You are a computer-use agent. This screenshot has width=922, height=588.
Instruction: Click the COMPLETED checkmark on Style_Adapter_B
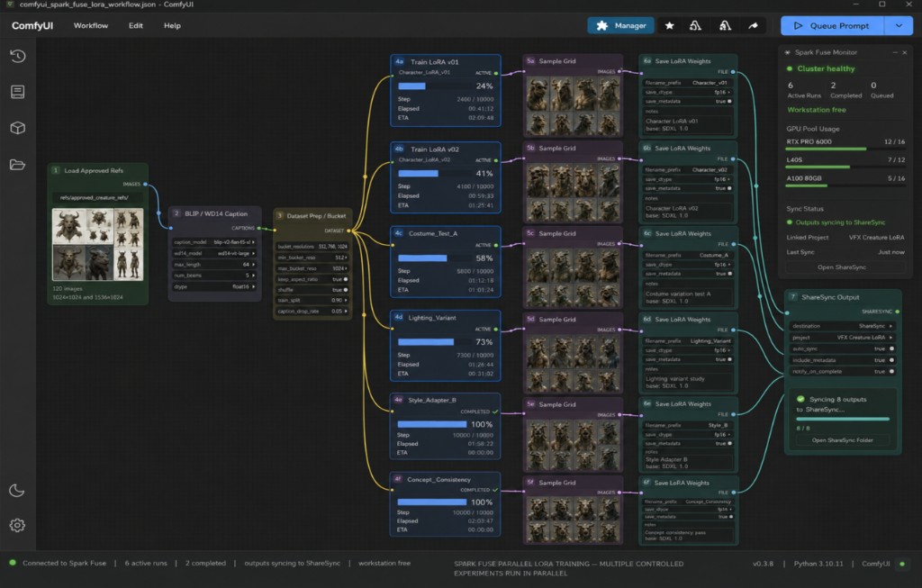click(x=495, y=412)
